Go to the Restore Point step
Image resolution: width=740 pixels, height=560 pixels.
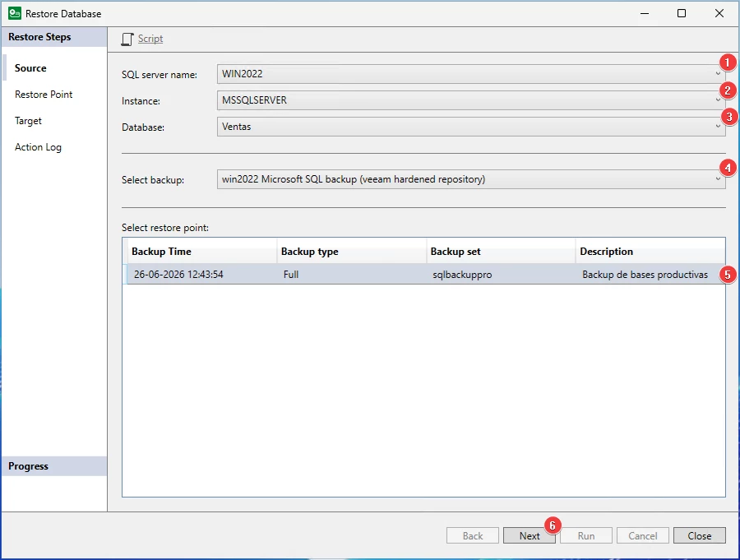[x=44, y=95]
